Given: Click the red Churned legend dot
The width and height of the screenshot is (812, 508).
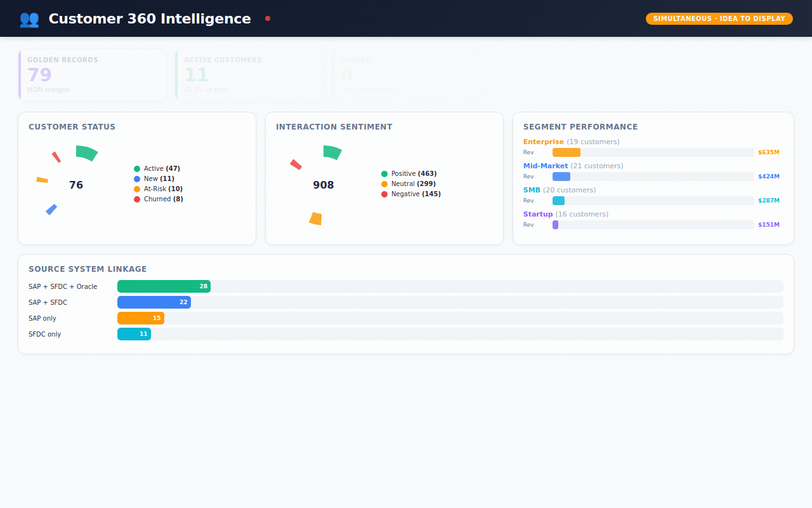Looking at the screenshot, I should point(137,199).
